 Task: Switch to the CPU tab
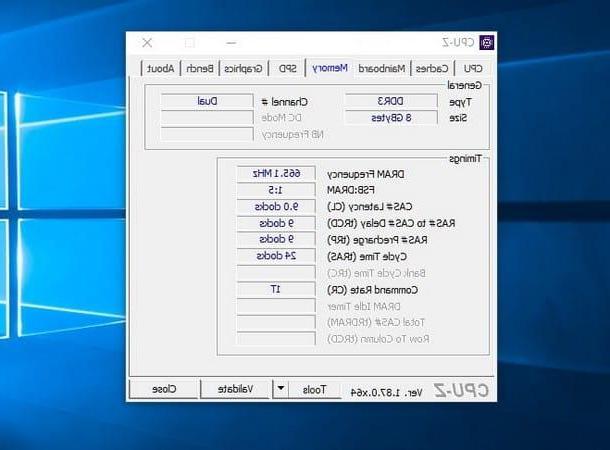tap(473, 68)
